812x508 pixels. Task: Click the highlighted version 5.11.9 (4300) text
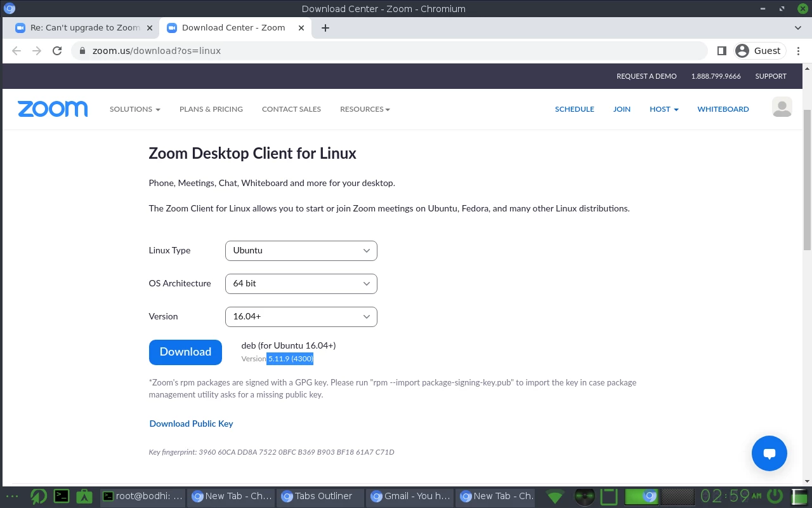coord(291,359)
